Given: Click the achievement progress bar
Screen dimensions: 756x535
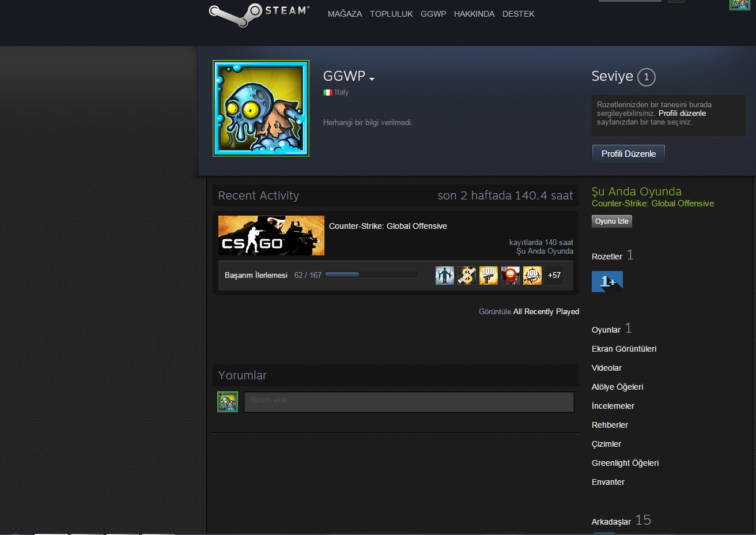Looking at the screenshot, I should coord(372,275).
